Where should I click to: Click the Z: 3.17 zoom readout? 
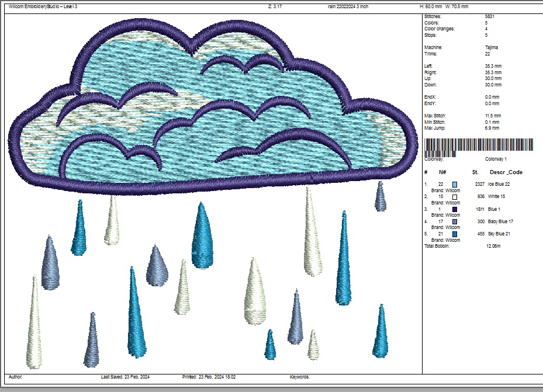click(x=275, y=6)
